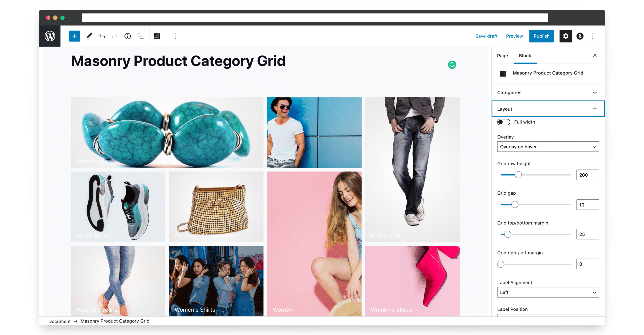
Task: Click the masonry grid block toolbar icon
Action: (157, 36)
